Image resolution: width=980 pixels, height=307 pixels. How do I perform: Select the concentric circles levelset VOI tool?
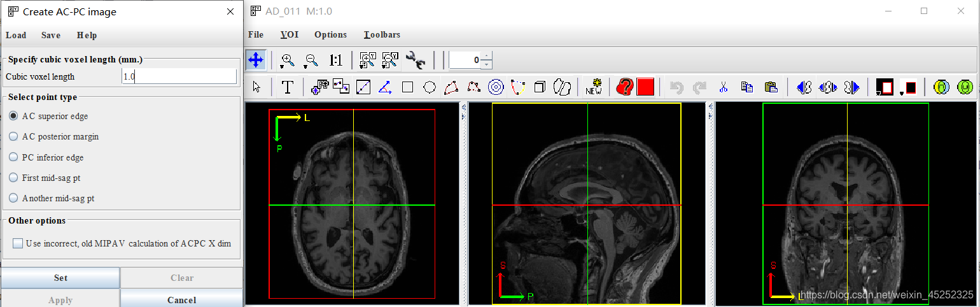[496, 87]
